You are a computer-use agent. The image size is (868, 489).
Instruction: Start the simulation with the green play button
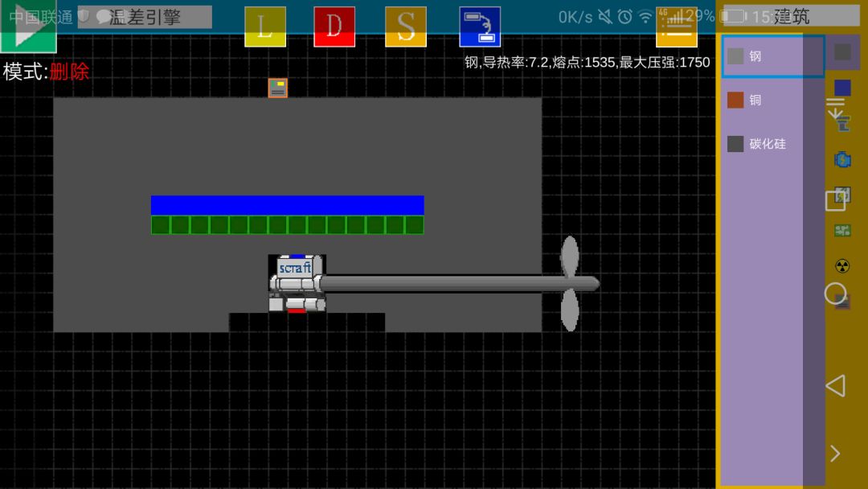28,27
